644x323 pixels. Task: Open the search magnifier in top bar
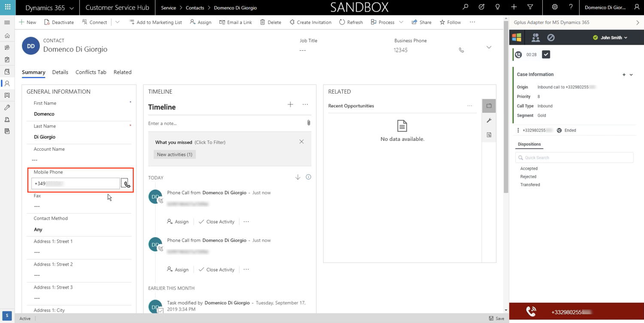pyautogui.click(x=465, y=7)
